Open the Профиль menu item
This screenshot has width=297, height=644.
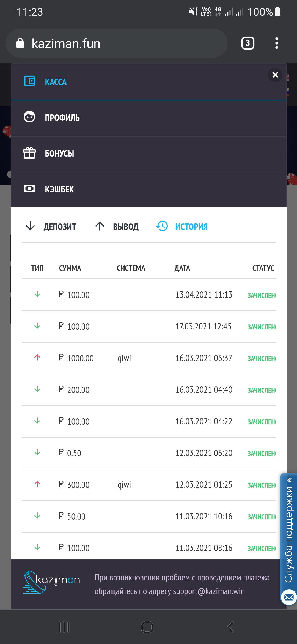(62, 118)
